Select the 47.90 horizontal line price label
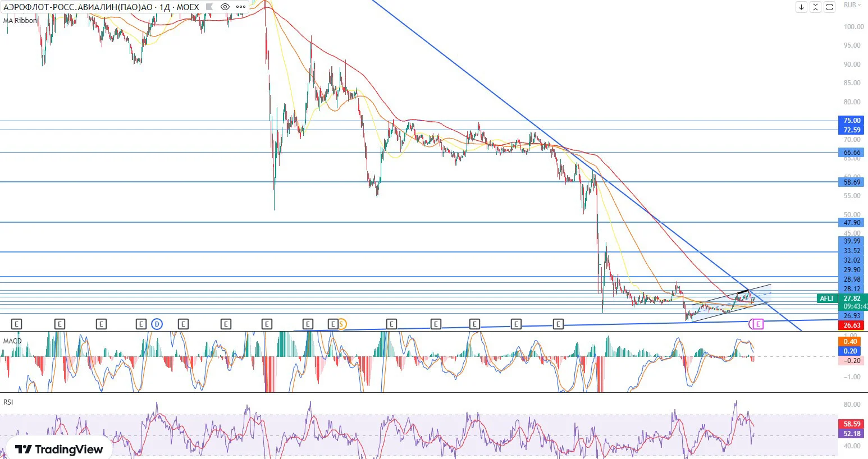The width and height of the screenshot is (868, 459). pos(852,223)
